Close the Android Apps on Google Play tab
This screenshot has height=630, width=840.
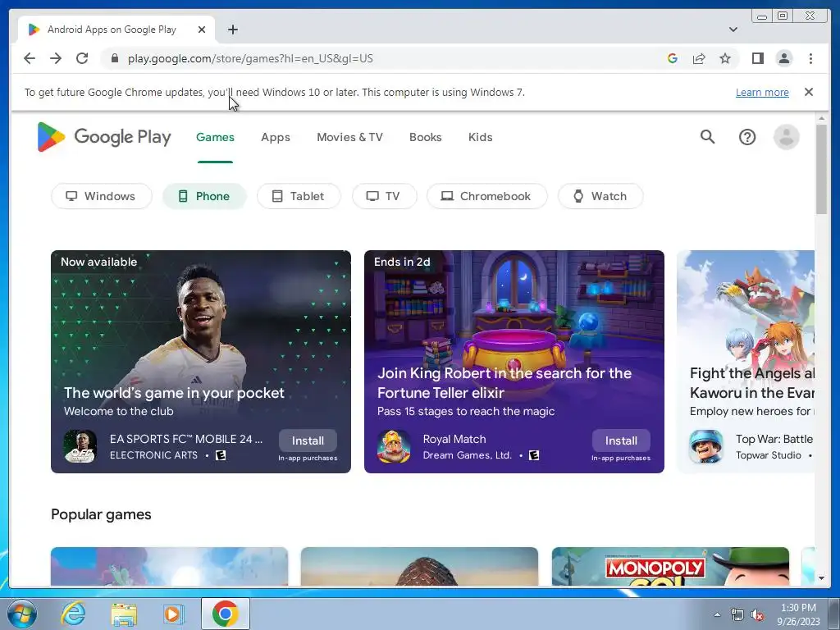coord(202,30)
